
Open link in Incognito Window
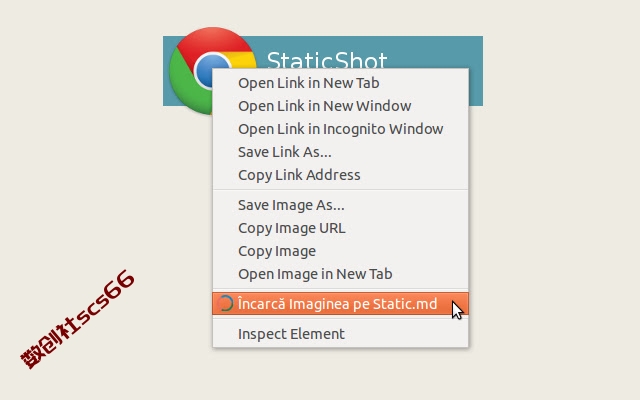(340, 129)
